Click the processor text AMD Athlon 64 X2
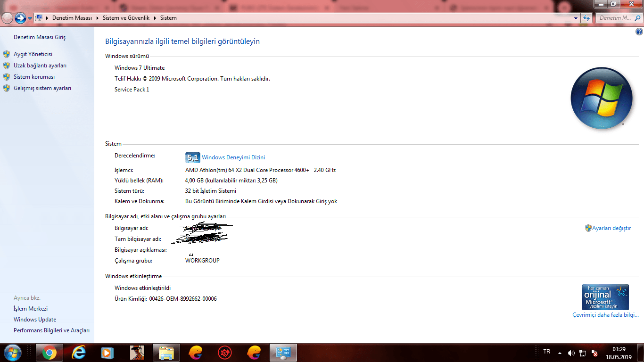The width and height of the screenshot is (644, 362). tap(260, 170)
